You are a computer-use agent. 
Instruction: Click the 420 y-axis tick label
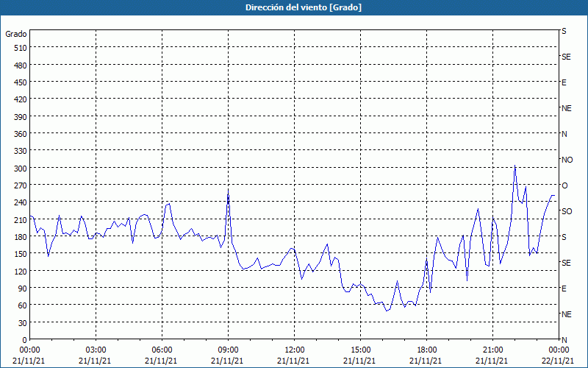click(x=21, y=99)
